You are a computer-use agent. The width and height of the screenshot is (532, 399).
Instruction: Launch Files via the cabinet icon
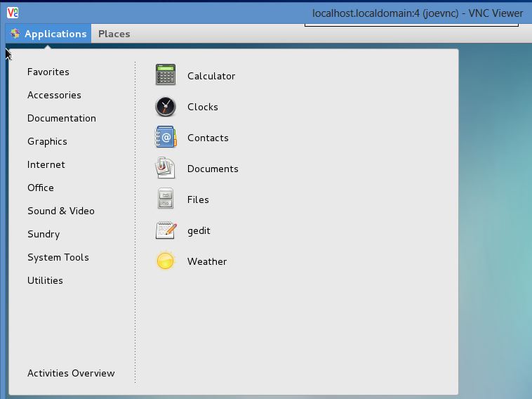(x=166, y=198)
